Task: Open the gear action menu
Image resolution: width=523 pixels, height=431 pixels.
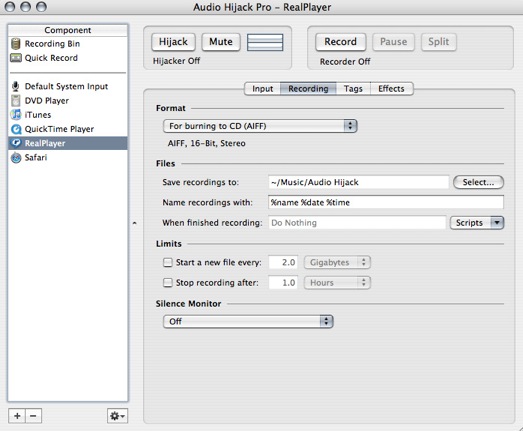Action: click(x=117, y=416)
